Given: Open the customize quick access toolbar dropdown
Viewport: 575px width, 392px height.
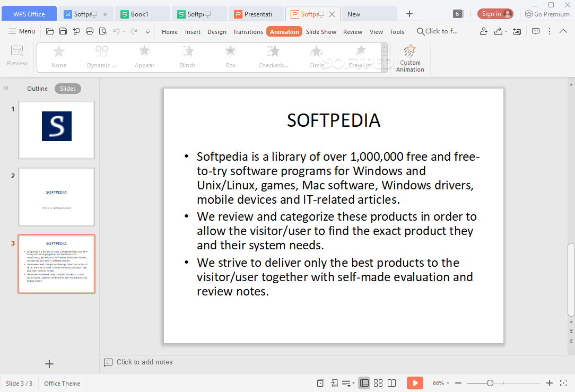Looking at the screenshot, I should pyautogui.click(x=147, y=31).
